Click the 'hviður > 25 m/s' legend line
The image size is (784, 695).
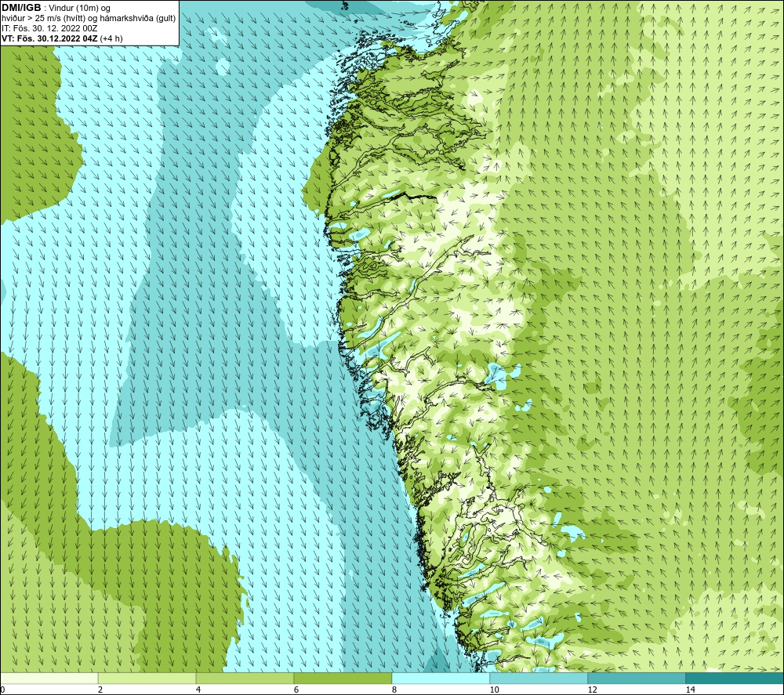tap(89, 18)
